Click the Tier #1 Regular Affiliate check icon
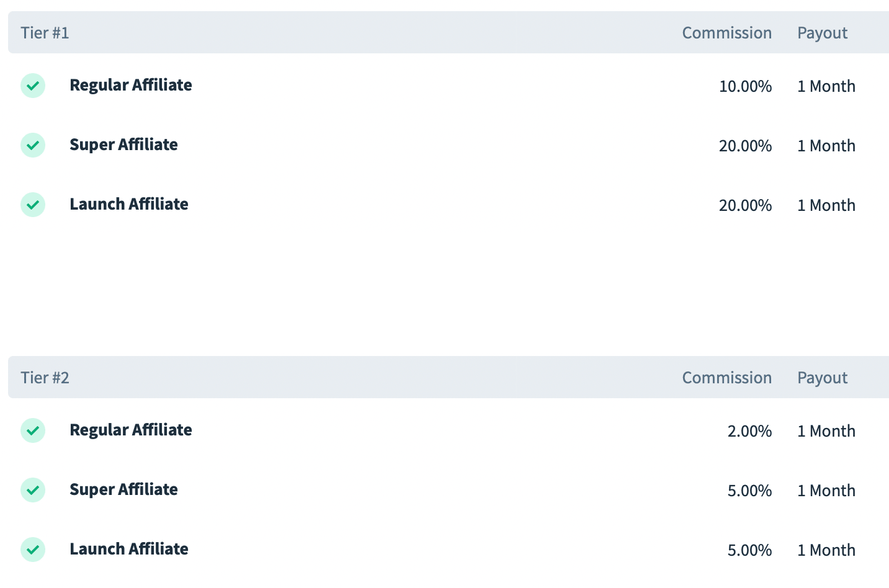 coord(33,86)
